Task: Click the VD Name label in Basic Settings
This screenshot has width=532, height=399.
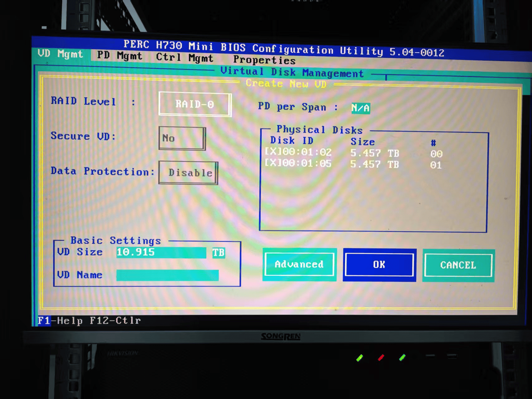Action: coord(80,275)
